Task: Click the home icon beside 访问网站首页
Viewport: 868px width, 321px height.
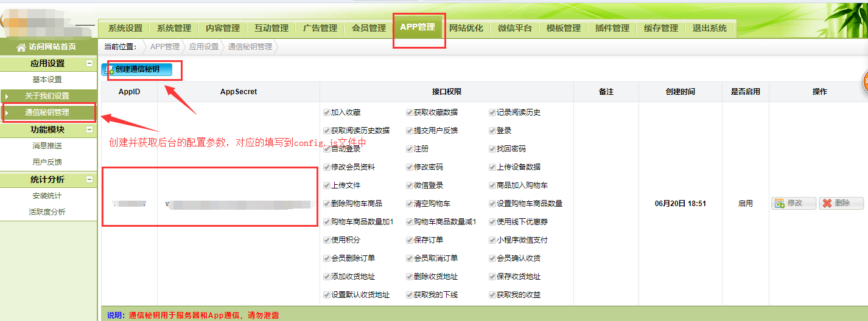Action: [x=21, y=47]
